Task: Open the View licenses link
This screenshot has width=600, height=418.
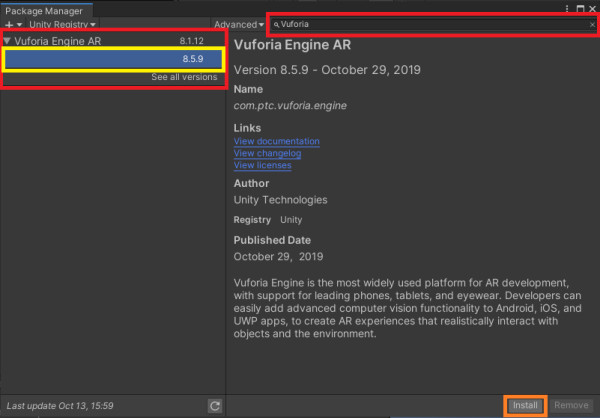Action: tap(262, 165)
